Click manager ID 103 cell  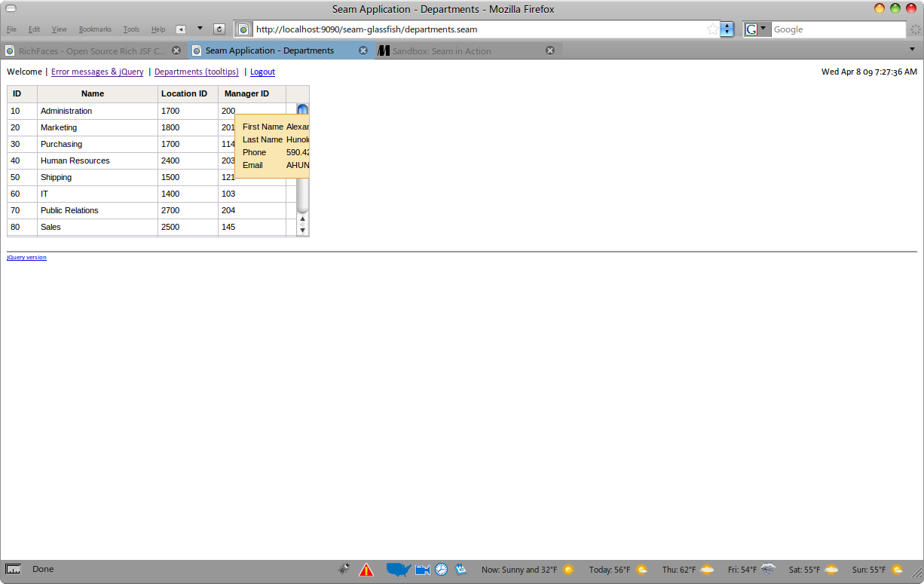tap(252, 194)
